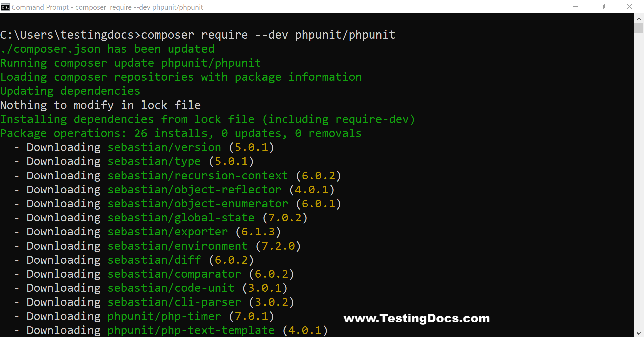Click the sebastian/version package name
Screen dimensions: 644x337
pos(164,147)
